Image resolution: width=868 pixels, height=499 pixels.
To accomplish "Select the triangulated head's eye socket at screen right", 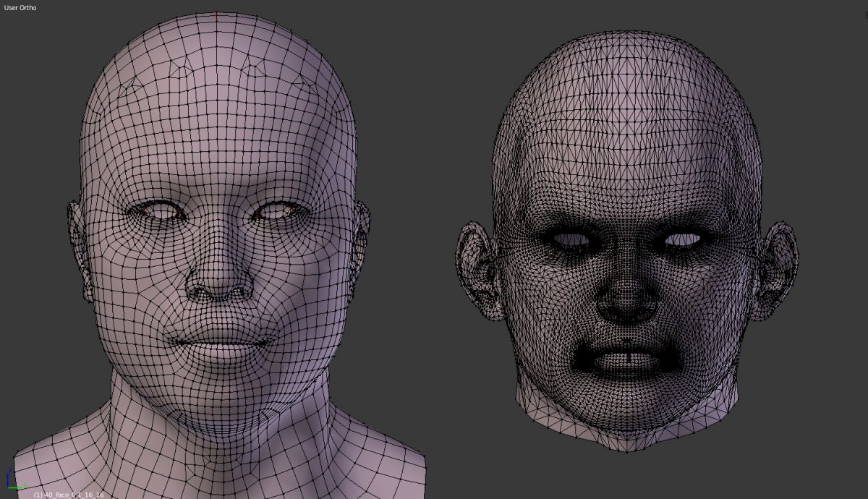I will pos(684,239).
